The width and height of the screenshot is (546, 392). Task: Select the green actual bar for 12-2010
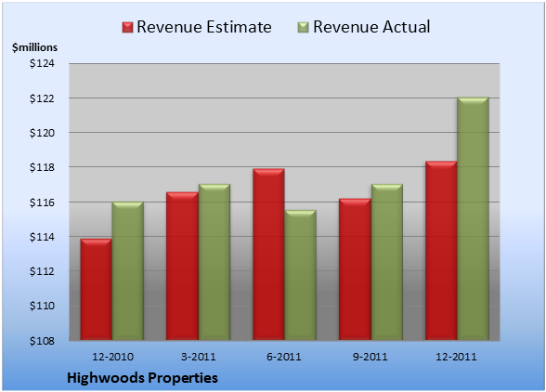click(127, 270)
